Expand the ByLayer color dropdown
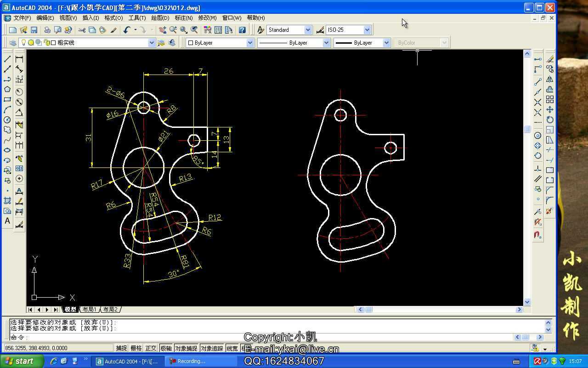The height and width of the screenshot is (368, 588). pos(250,42)
